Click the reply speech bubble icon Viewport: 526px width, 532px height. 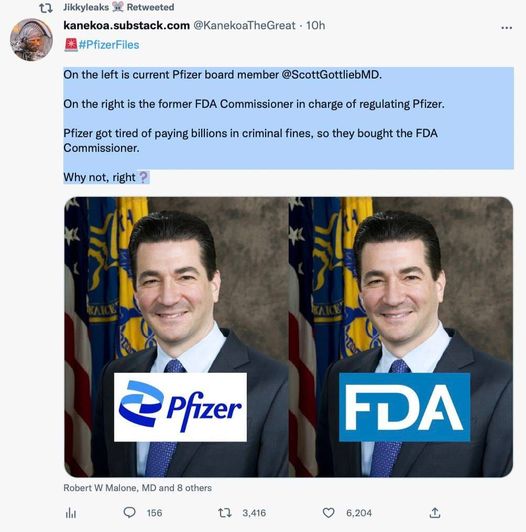[x=129, y=512]
